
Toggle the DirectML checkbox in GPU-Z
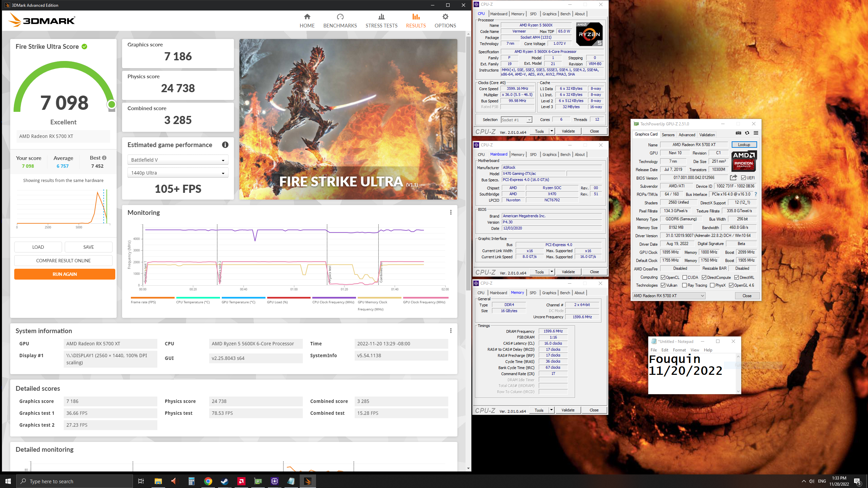(x=736, y=278)
